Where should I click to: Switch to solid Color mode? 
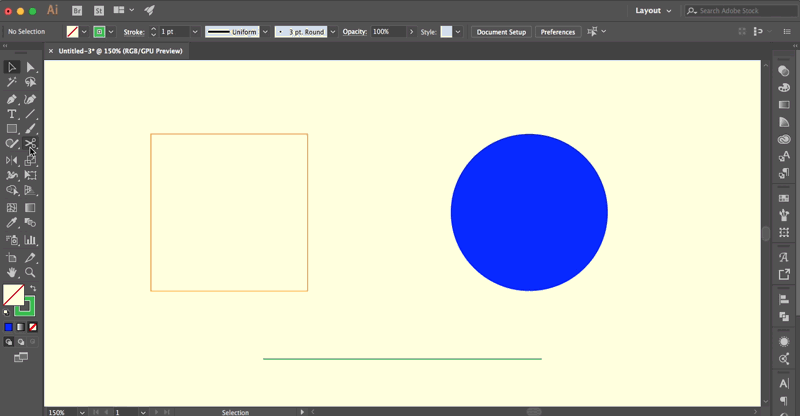[x=8, y=327]
